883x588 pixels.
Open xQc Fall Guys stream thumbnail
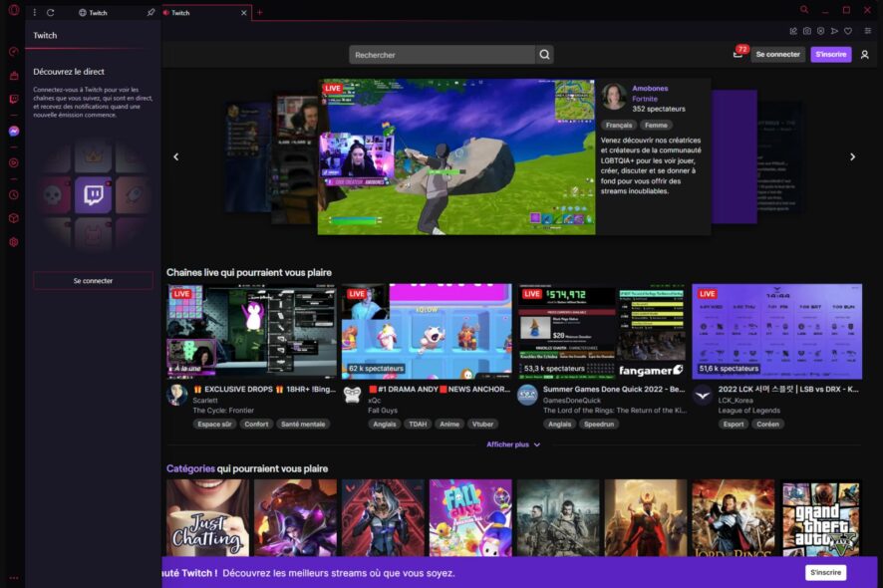(428, 331)
